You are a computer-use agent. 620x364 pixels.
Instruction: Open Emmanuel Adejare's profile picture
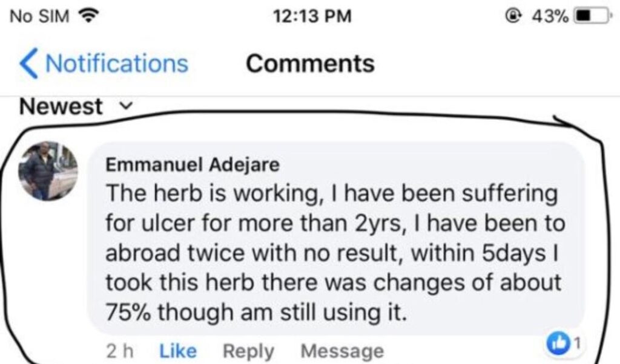click(x=48, y=171)
